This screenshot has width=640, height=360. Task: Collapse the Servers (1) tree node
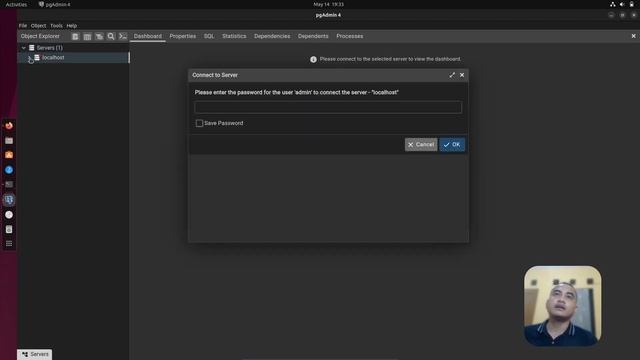[x=24, y=48]
